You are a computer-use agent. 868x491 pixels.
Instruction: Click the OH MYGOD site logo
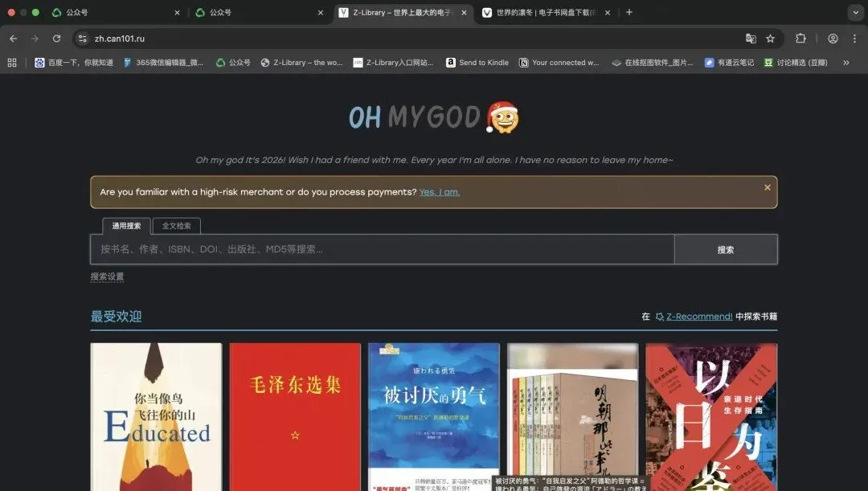[x=433, y=117]
